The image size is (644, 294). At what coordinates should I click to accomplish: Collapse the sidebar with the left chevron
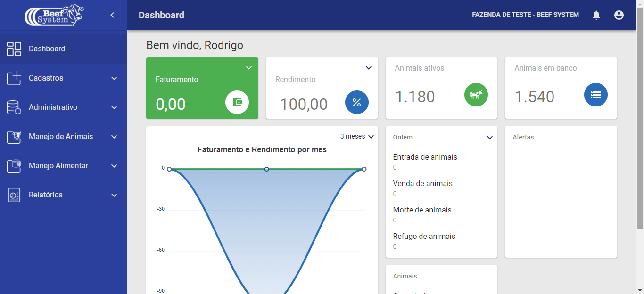(x=112, y=15)
